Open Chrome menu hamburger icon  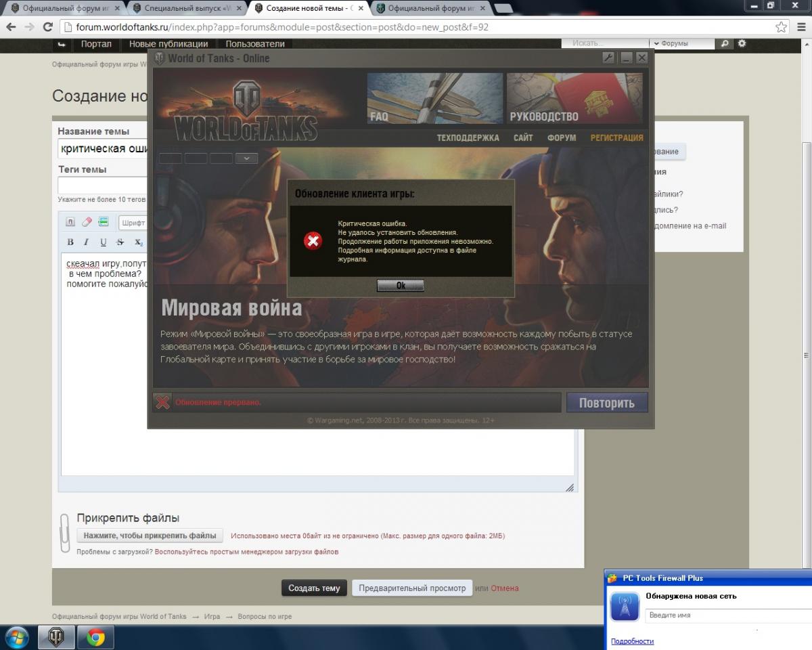click(x=801, y=27)
